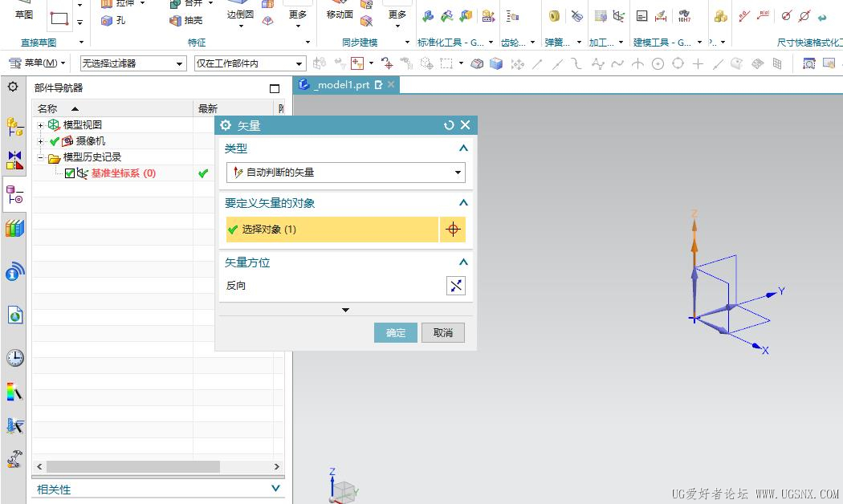Toggle the 基准坐标系 checkbox
Screen dimensions: 843x504
pos(69,173)
